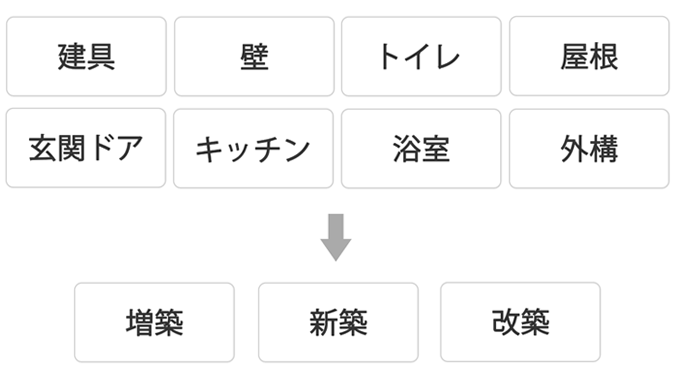Choose the extension (増築) box
This screenshot has height=379, width=675.
pos(155,323)
